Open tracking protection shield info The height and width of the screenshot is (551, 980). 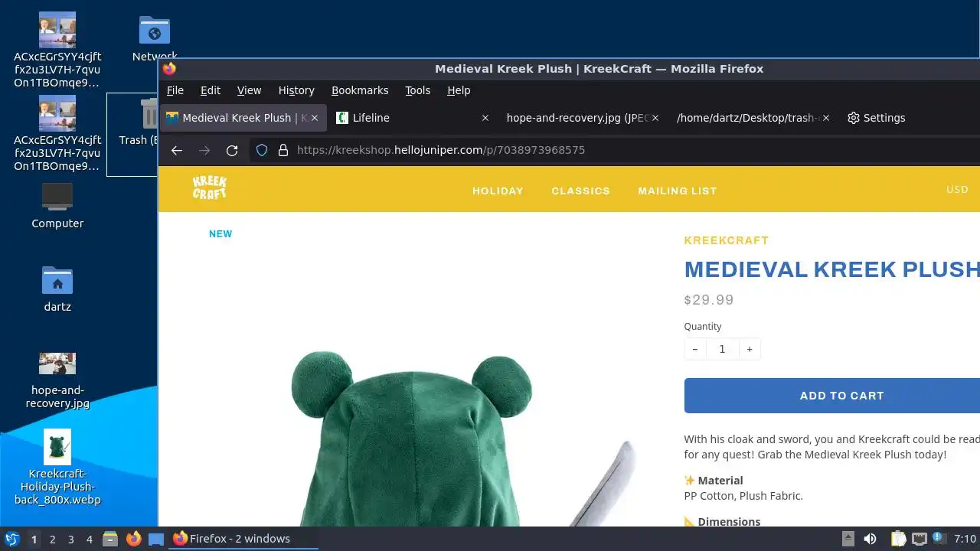(x=262, y=150)
